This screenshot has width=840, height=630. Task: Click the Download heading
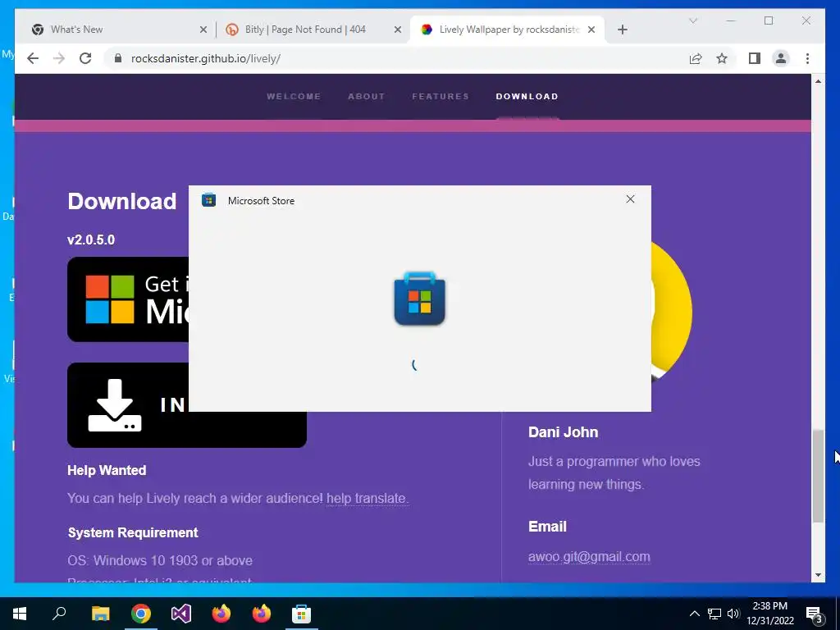(121, 202)
